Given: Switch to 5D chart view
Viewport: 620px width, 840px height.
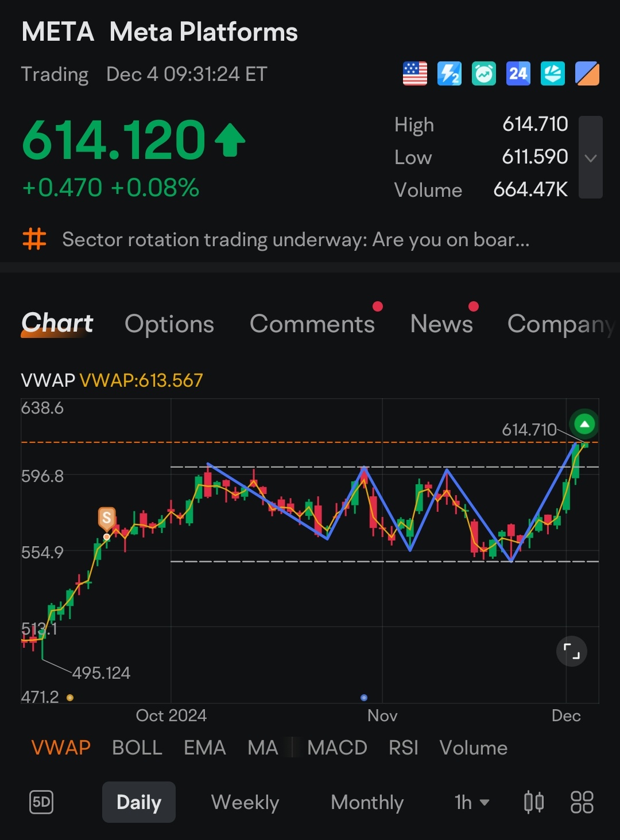Looking at the screenshot, I should 41,802.
